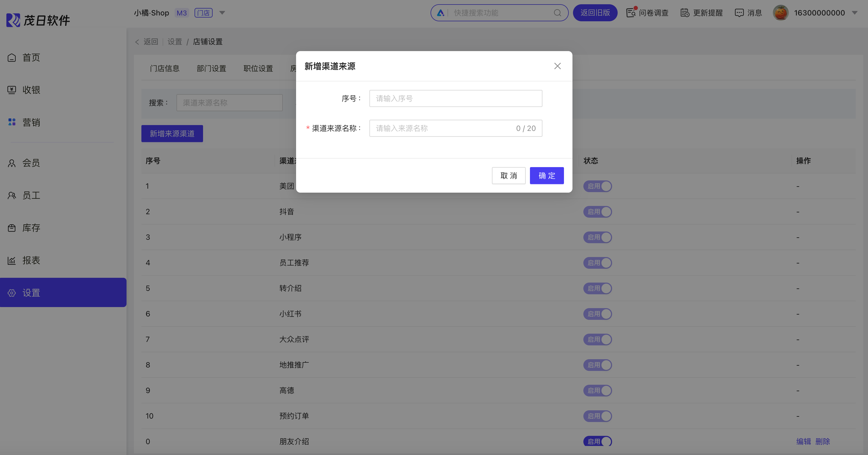Click the 确定 confirm button
Screen dimensions: 868x455
546,176
